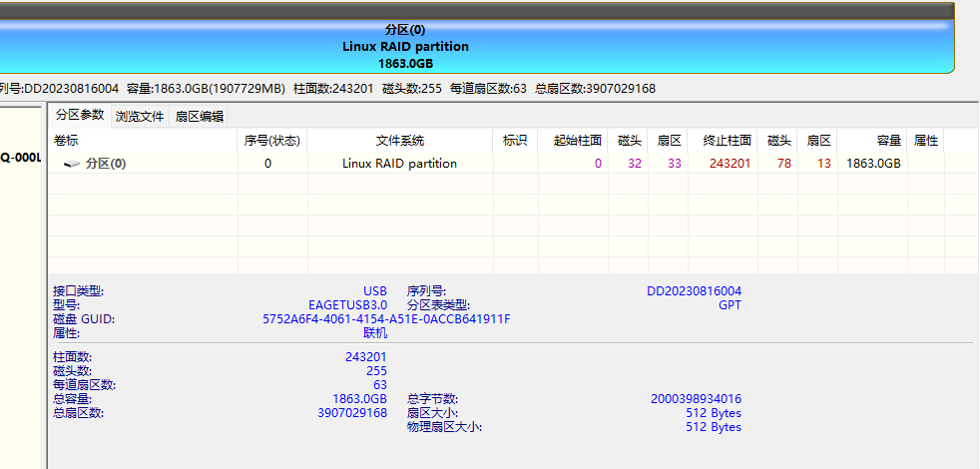980x469 pixels.
Task: Click the 容量 column header
Action: (x=888, y=141)
